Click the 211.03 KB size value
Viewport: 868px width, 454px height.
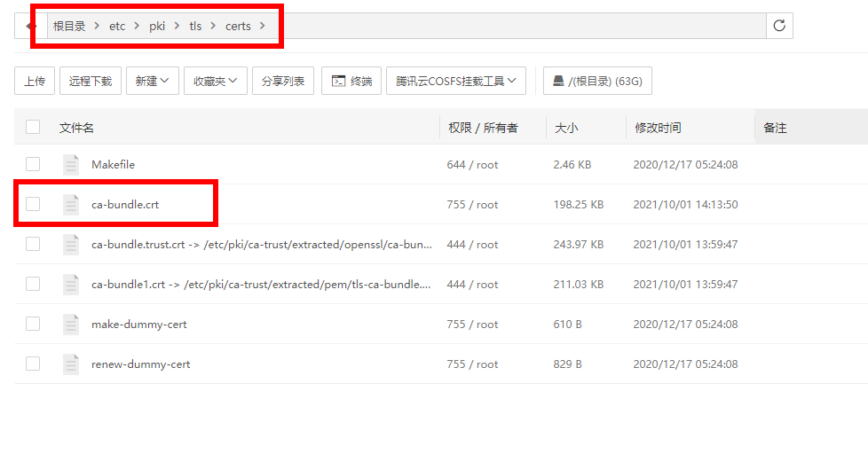pos(579,284)
